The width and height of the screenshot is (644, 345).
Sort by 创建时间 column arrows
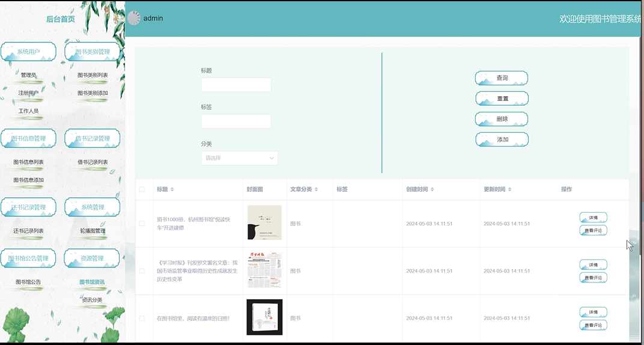[432, 189]
